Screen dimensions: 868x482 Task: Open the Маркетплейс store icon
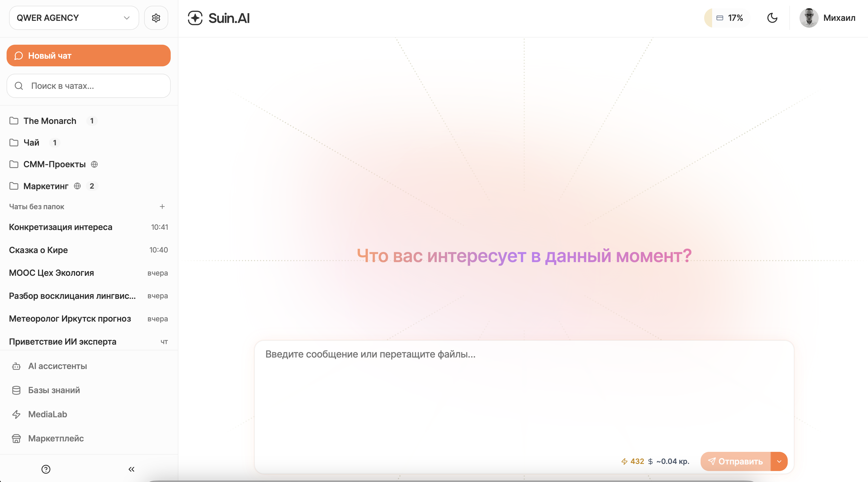point(17,438)
